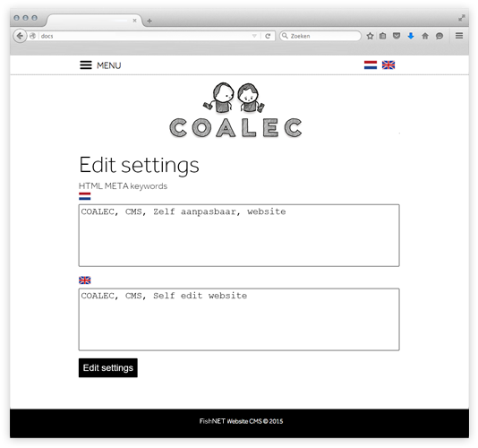Click the browser back arrow button
Screen dimensions: 478x448
click(20, 36)
